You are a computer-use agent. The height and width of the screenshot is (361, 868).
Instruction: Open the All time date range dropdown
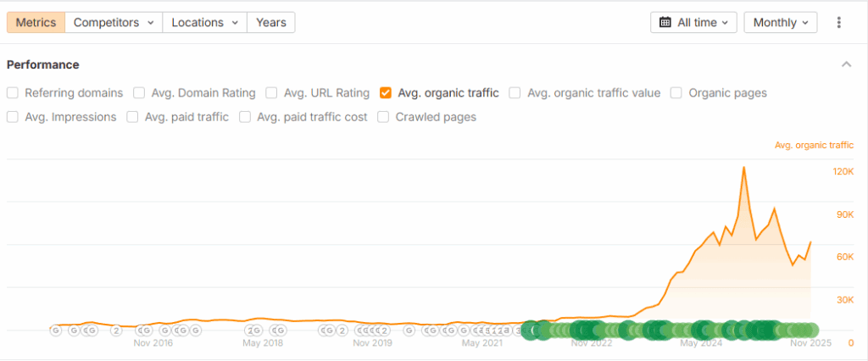pyautogui.click(x=693, y=23)
